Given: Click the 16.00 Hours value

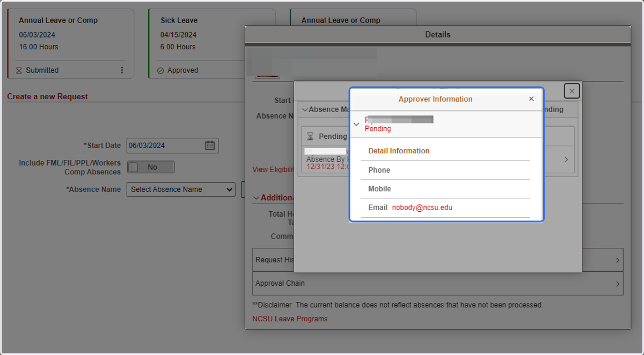Looking at the screenshot, I should (39, 47).
